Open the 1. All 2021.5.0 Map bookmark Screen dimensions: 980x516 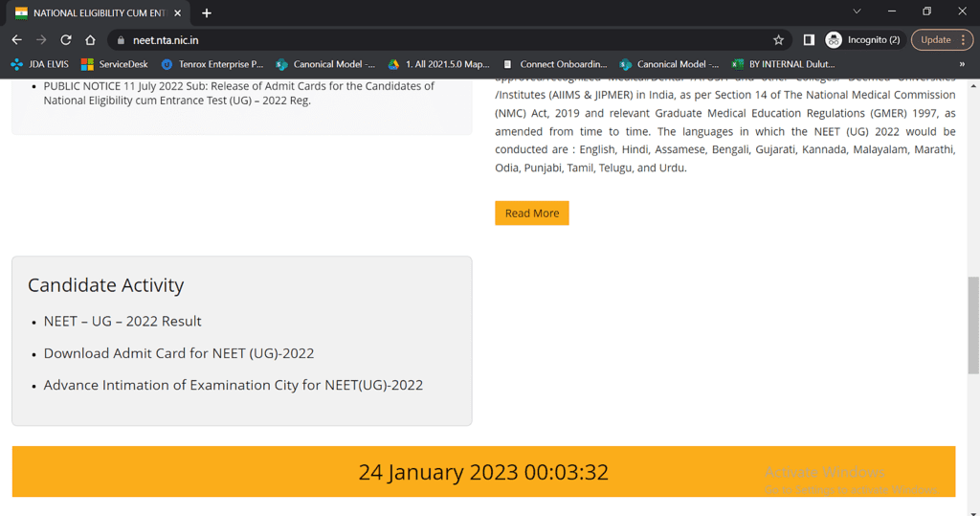(438, 64)
